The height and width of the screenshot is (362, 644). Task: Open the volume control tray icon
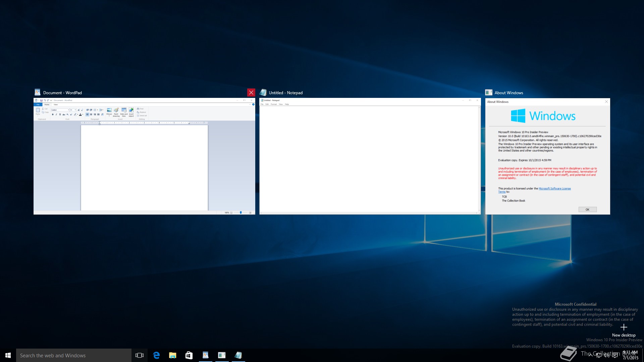click(607, 355)
